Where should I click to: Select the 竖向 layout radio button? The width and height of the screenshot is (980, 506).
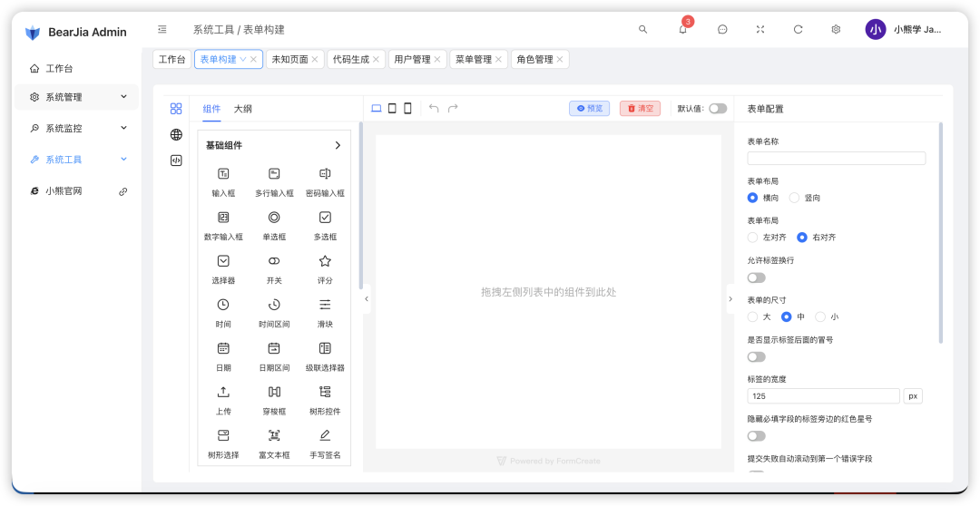[x=795, y=198]
